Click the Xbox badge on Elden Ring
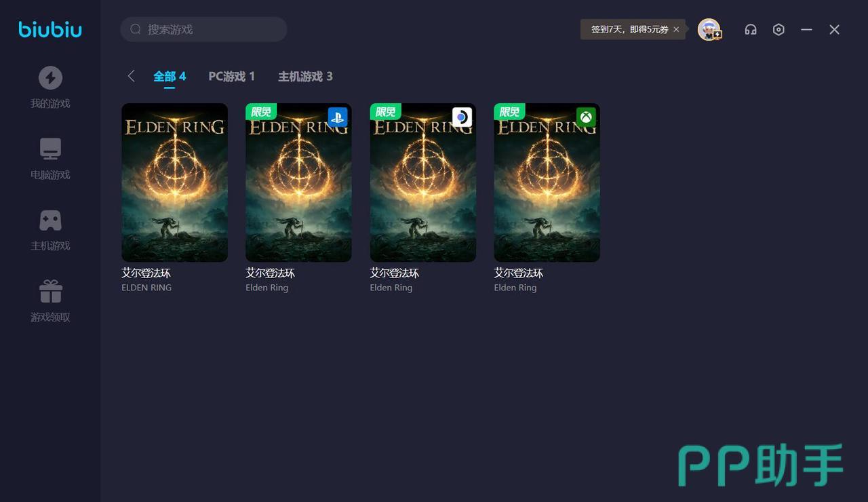This screenshot has width=868, height=502. (586, 117)
